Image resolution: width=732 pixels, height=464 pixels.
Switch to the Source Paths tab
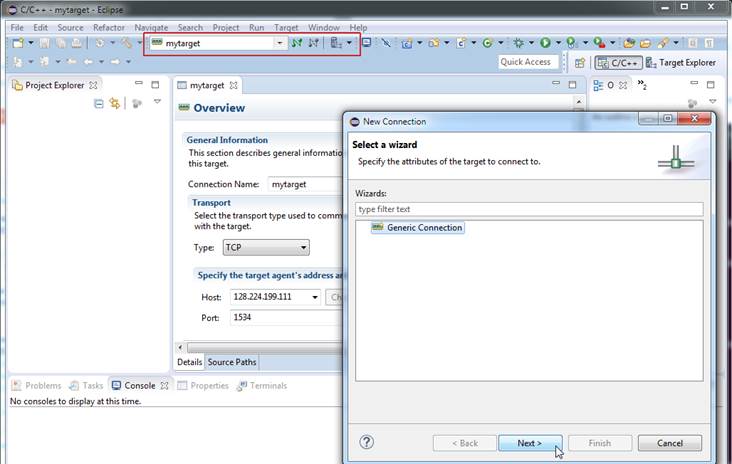point(232,362)
